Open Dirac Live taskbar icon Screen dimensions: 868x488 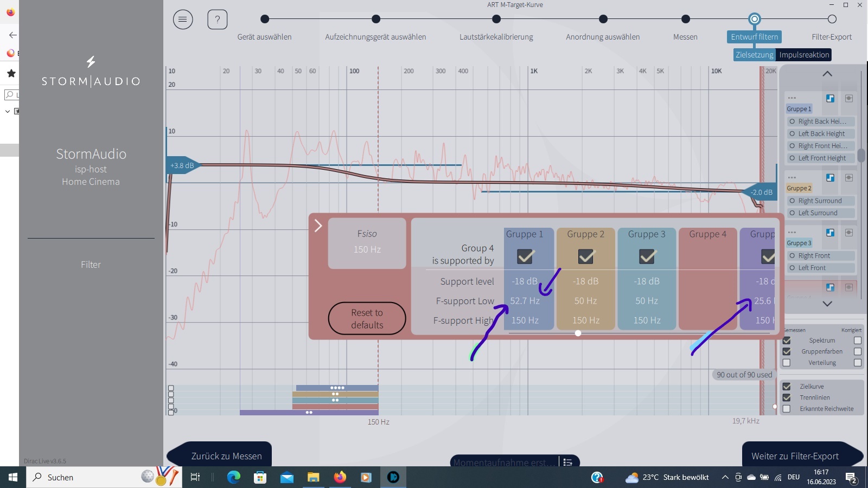pos(393,477)
